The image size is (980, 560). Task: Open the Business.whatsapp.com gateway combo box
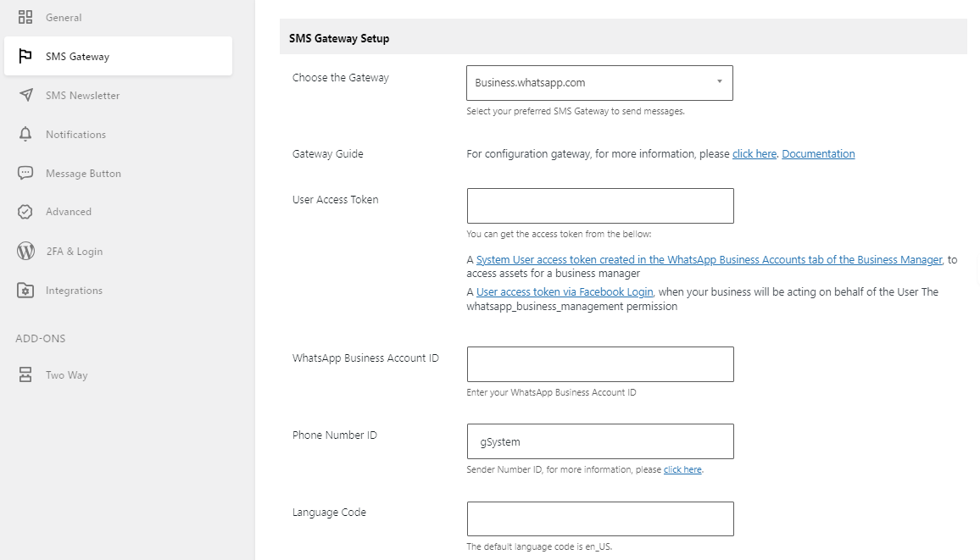(599, 83)
